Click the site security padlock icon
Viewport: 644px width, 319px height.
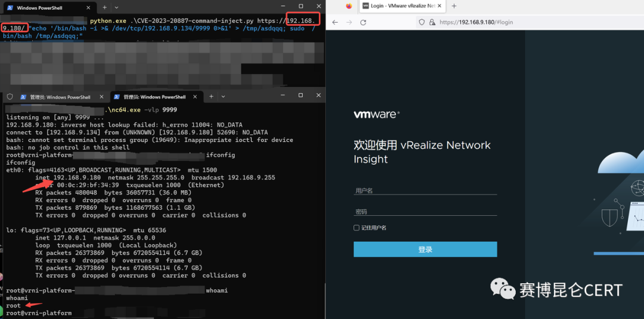point(432,22)
